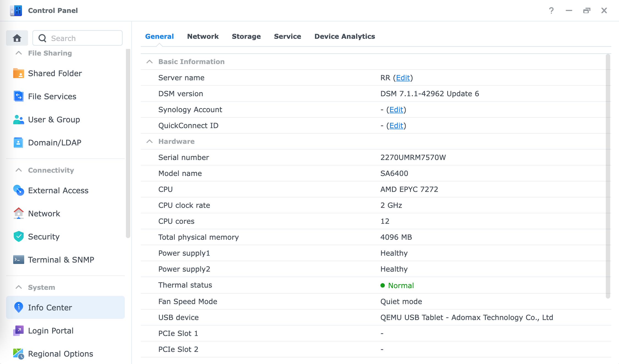Open help with the question mark icon
Image resolution: width=619 pixels, height=364 pixels.
551,10
